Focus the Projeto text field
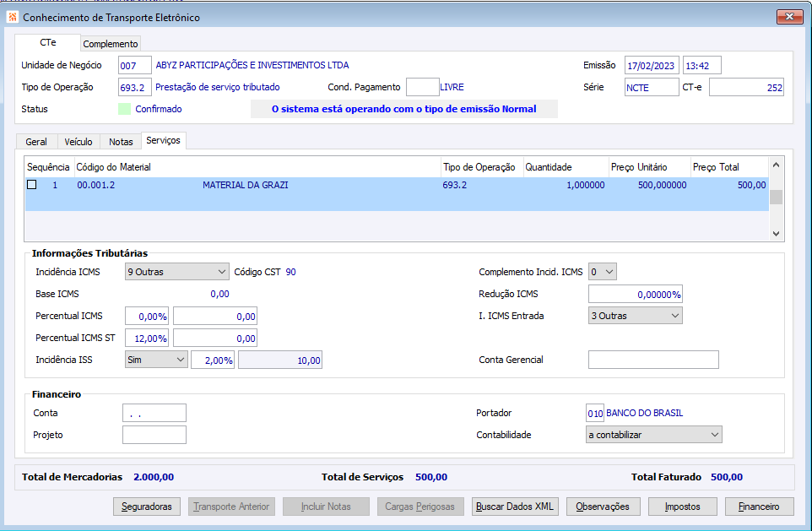Image resolution: width=812 pixels, height=531 pixels. [x=154, y=435]
